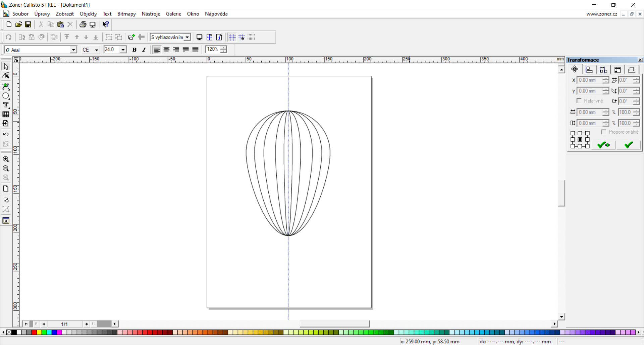644x345 pixels.
Task: Close the Transformace panel
Action: (640, 60)
